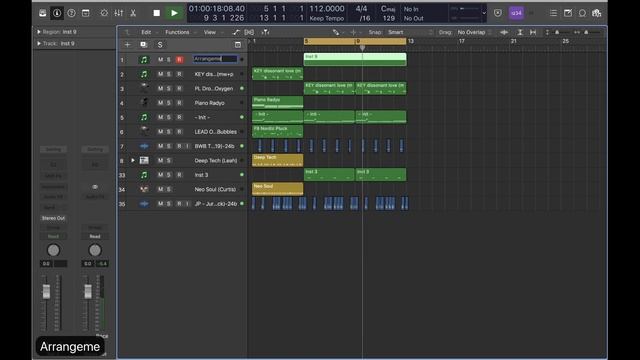Click the tempo 112.0000 display
The height and width of the screenshot is (360, 640).
pos(327,9)
